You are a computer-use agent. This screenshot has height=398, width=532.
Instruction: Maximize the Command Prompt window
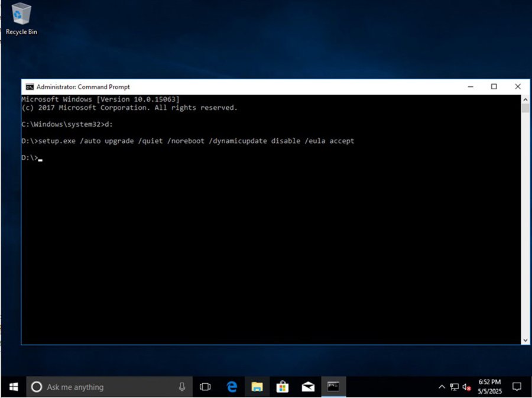click(x=494, y=87)
